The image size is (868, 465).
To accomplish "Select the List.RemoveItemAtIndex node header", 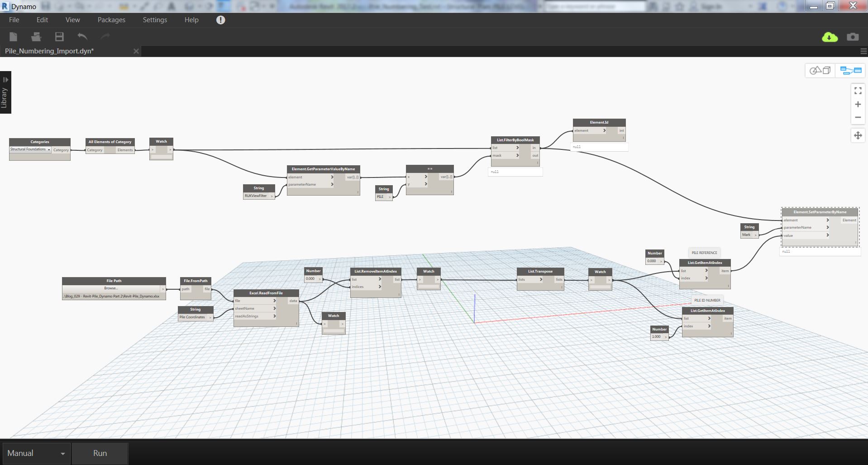I will click(376, 271).
